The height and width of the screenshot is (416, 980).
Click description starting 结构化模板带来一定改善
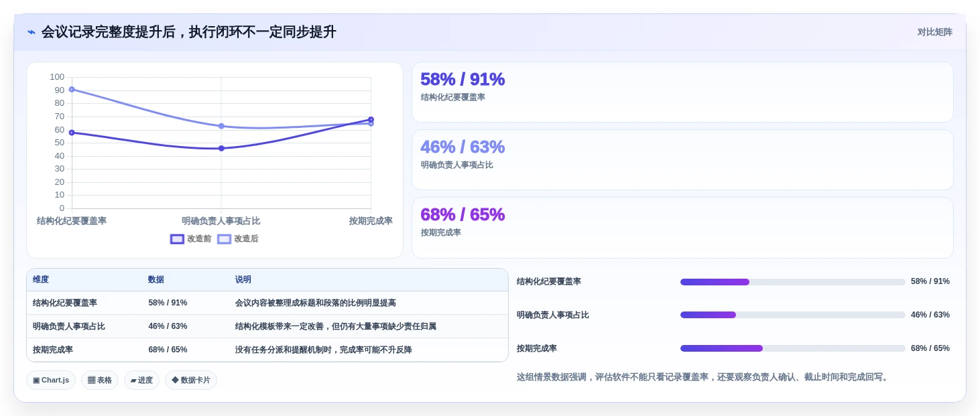point(336,326)
